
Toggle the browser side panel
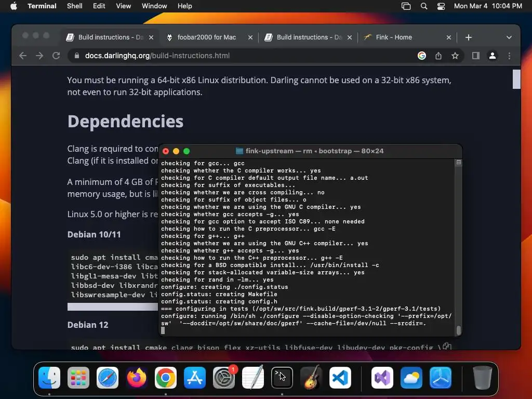(476, 56)
